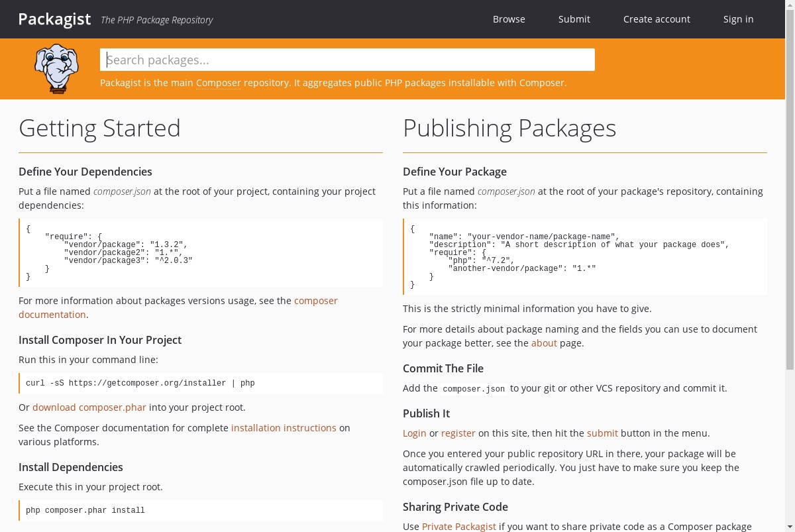
Task: Select Sign in from the header
Action: click(738, 19)
